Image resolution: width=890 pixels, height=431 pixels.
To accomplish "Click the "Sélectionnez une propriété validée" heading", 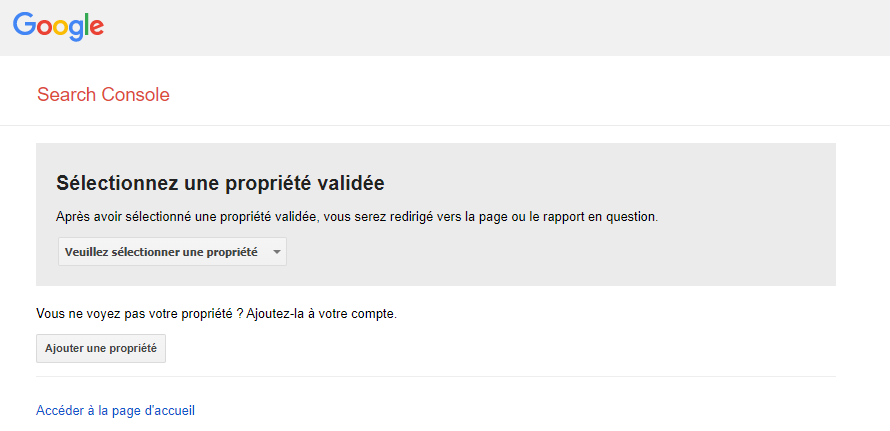I will pos(220,183).
